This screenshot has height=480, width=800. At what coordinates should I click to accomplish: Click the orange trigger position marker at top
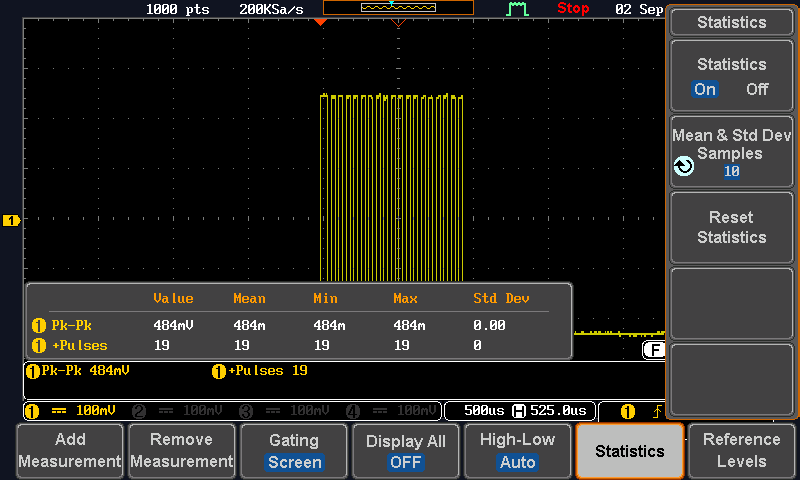(x=320, y=21)
